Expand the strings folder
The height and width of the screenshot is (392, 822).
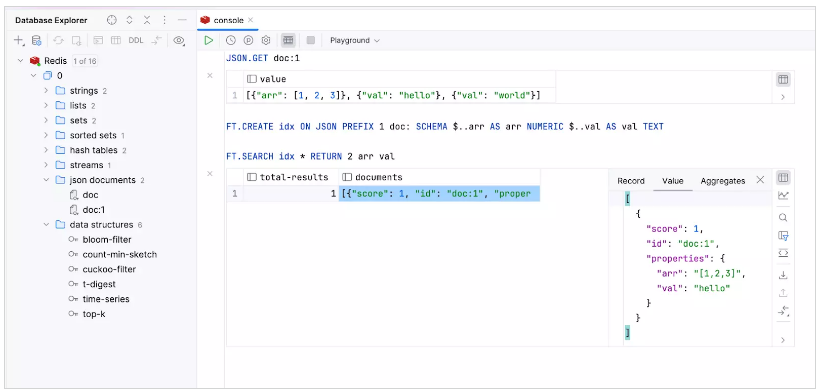46,91
